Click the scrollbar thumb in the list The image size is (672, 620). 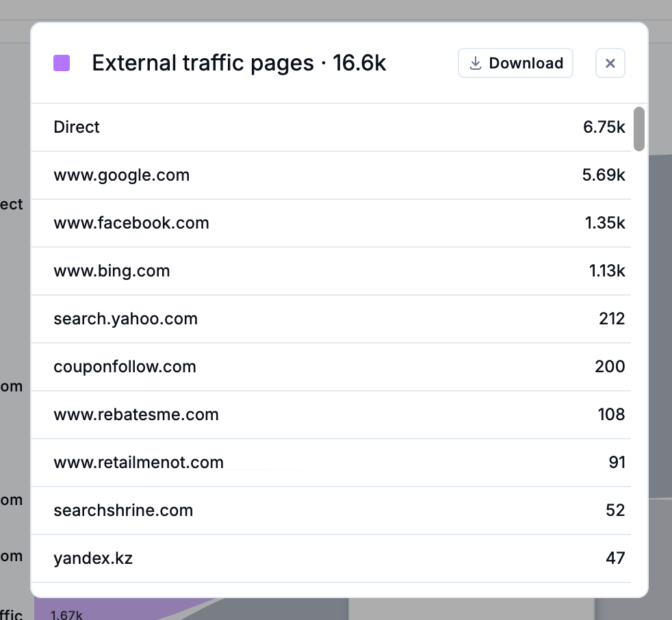tap(638, 129)
